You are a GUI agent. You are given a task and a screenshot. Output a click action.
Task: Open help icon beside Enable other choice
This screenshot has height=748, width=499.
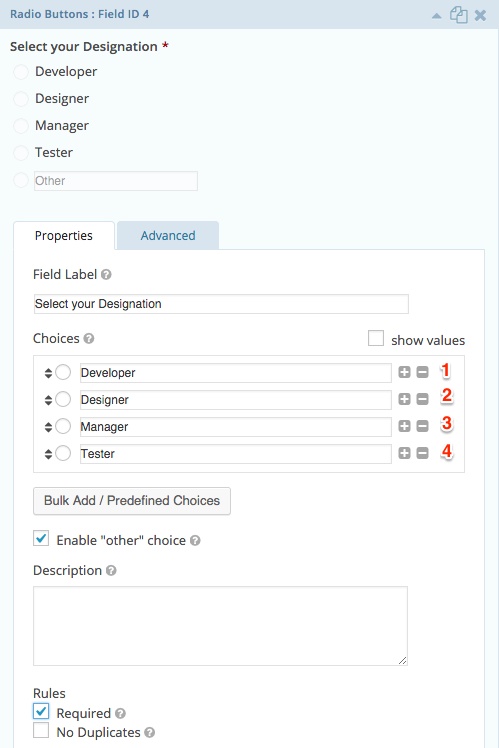[x=195, y=540]
